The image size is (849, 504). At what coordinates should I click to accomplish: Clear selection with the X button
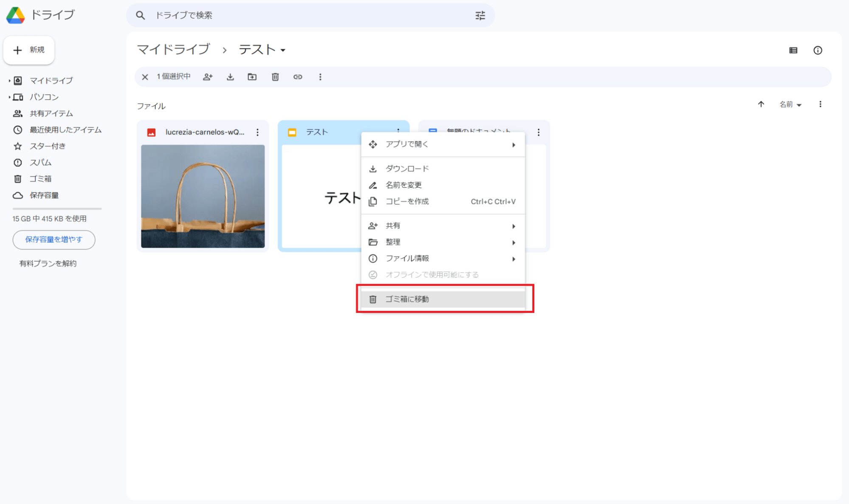point(145,77)
